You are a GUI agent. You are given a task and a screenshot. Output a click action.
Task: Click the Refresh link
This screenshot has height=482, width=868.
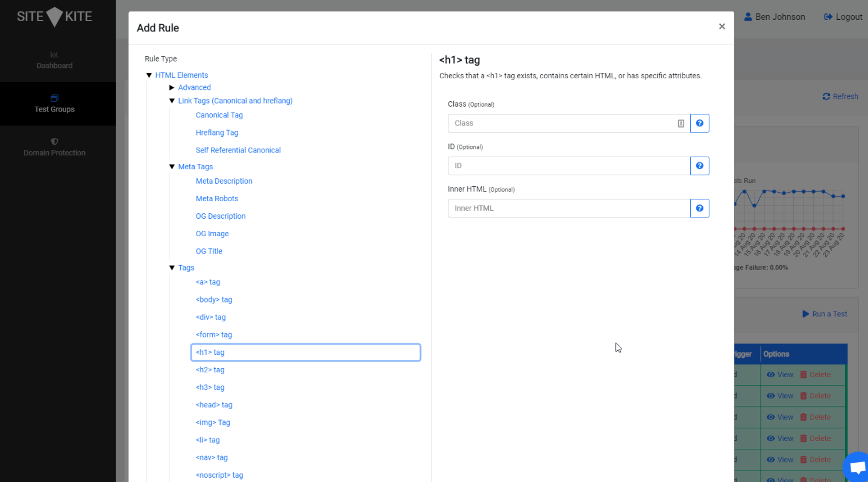(x=840, y=96)
